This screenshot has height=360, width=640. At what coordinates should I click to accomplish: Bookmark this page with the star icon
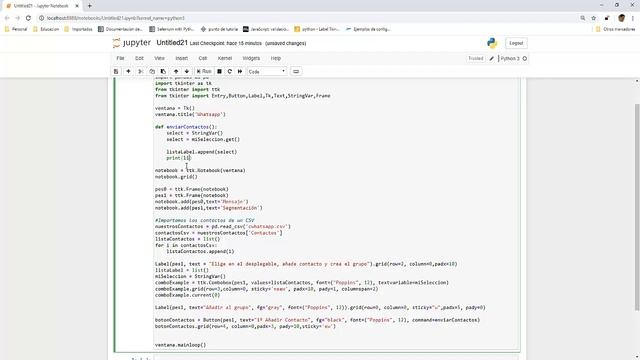[x=593, y=18]
